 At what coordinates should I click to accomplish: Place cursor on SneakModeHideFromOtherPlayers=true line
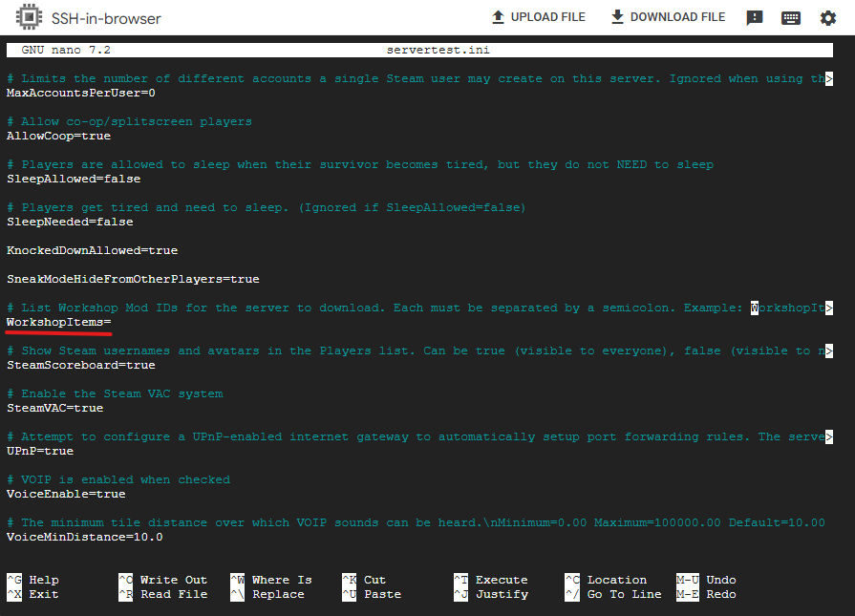(x=133, y=280)
